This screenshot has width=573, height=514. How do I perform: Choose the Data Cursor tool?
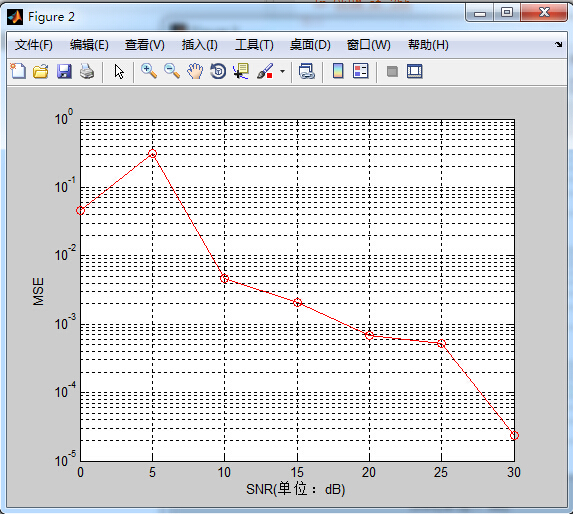tap(241, 71)
